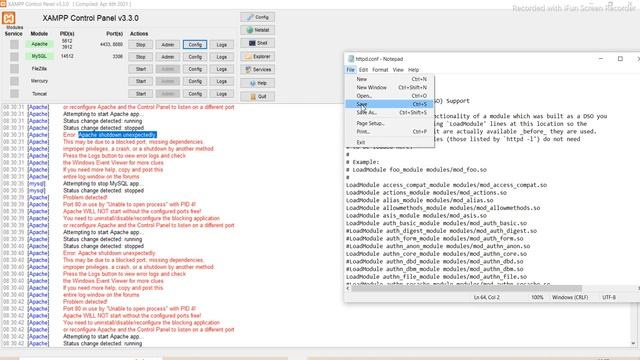Open Notepad File menu

tap(351, 70)
